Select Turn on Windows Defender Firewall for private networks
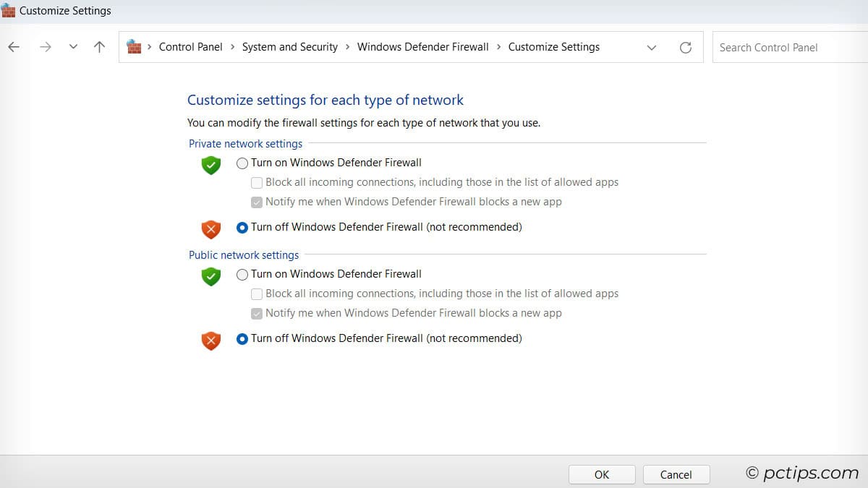This screenshot has width=868, height=488. click(x=242, y=163)
